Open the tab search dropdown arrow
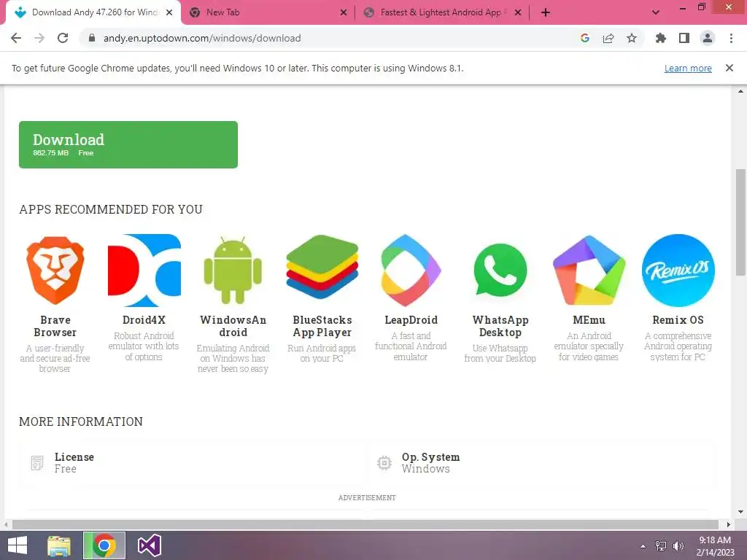 coord(656,12)
